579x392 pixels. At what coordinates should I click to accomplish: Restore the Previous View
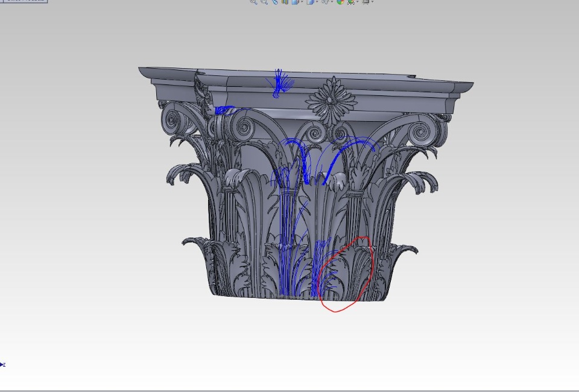pos(275,2)
